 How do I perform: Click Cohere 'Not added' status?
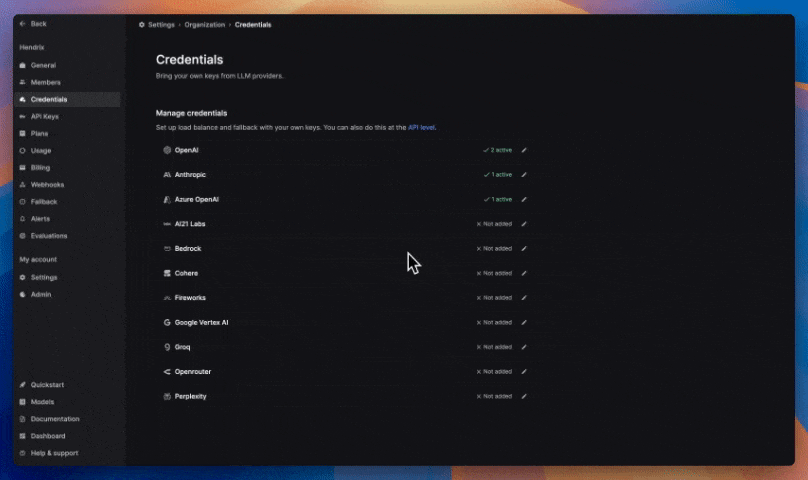click(494, 273)
